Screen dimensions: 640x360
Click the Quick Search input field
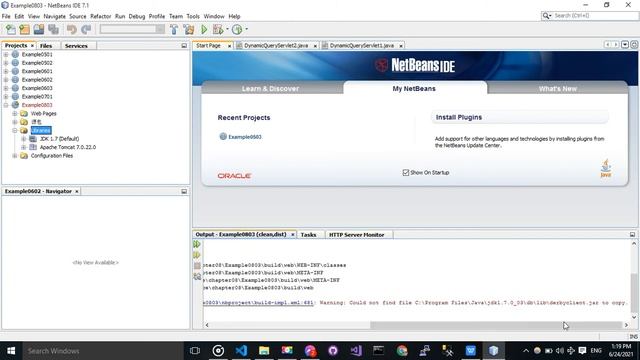click(x=596, y=16)
